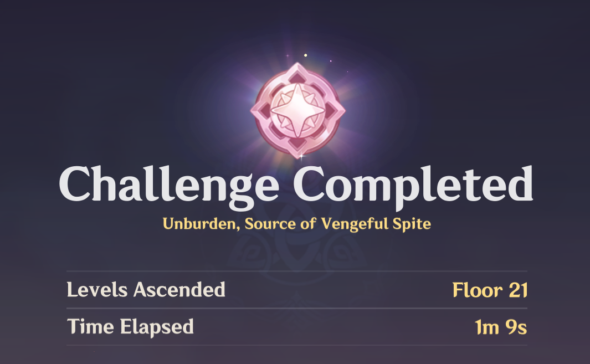Click the tiny dot right above the medal

coord(331,61)
